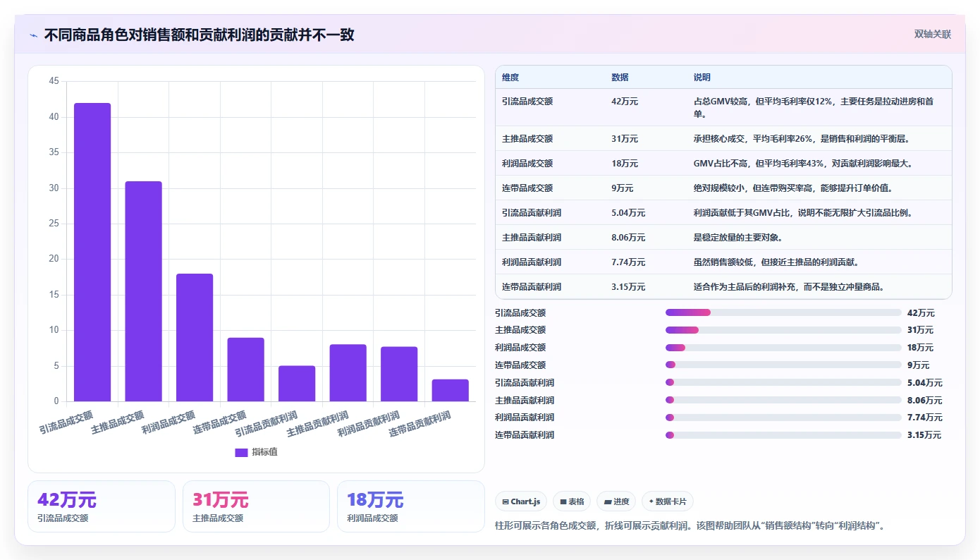Click the footer note about 柱形 and 折线
This screenshot has height=560, width=980.
[x=690, y=526]
